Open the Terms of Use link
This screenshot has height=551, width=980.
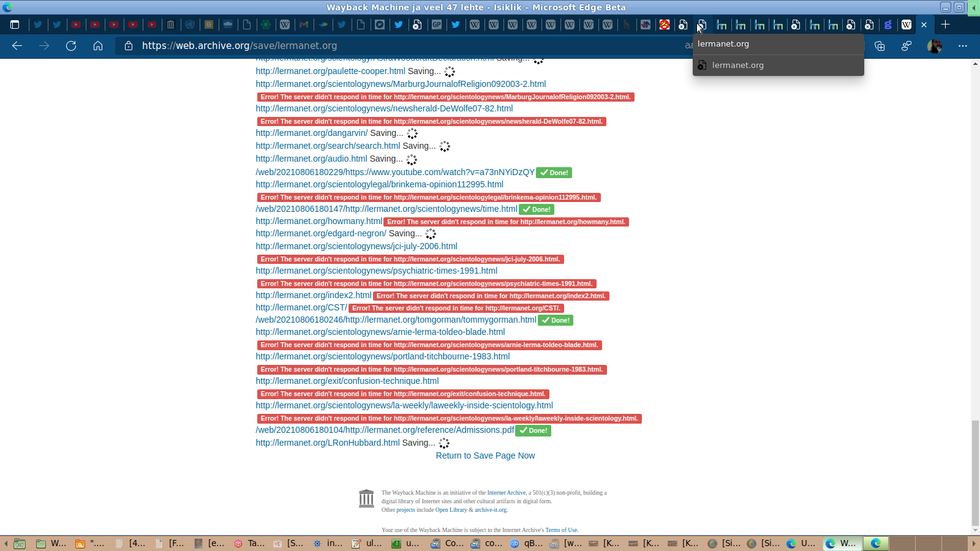(562, 530)
